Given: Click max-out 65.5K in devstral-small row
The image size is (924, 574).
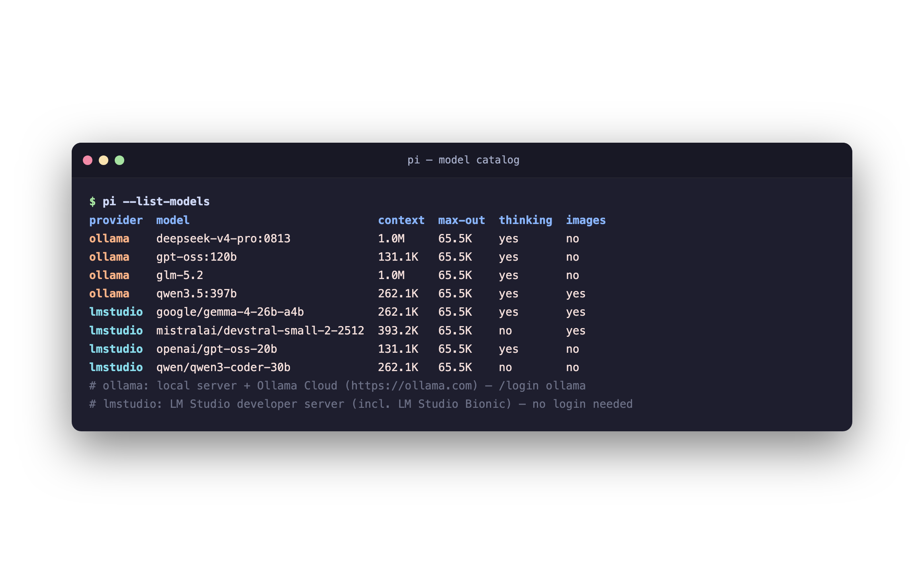Looking at the screenshot, I should (x=455, y=331).
